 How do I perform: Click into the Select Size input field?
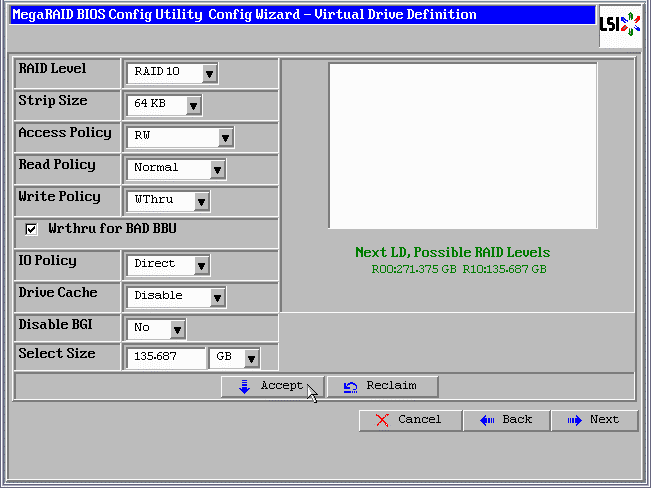click(165, 358)
